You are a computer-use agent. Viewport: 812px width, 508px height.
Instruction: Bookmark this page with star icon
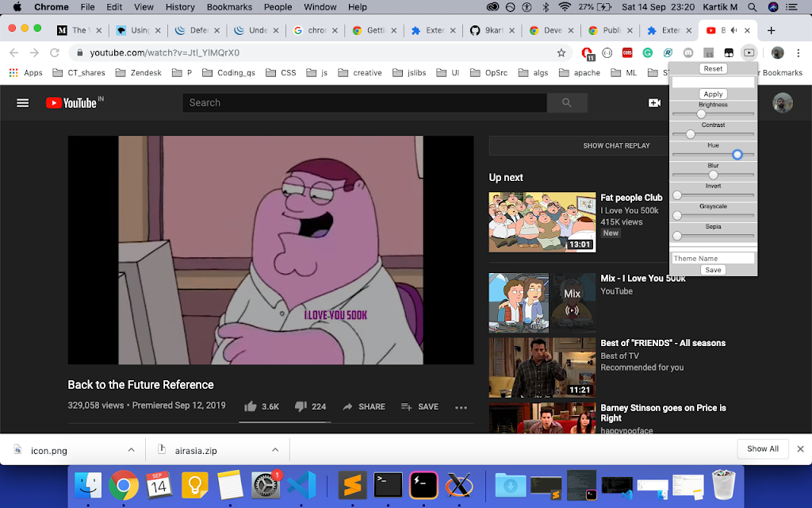click(561, 52)
